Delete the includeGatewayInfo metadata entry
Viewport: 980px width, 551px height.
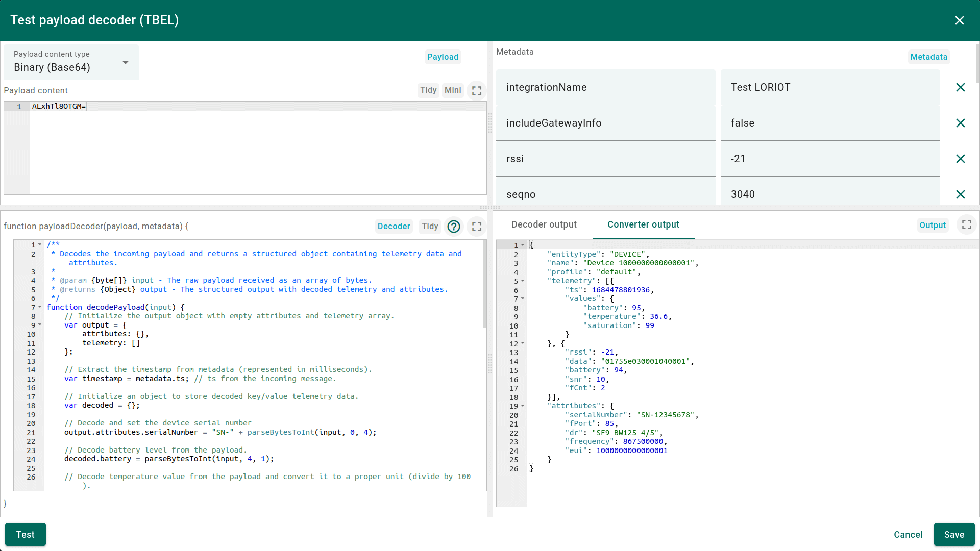pos(960,123)
